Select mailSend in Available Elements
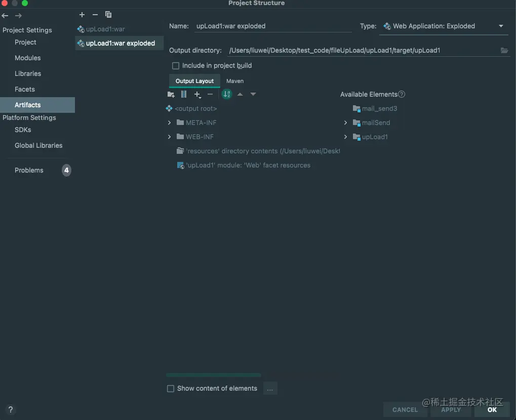Image resolution: width=516 pixels, height=420 pixels. click(371, 122)
